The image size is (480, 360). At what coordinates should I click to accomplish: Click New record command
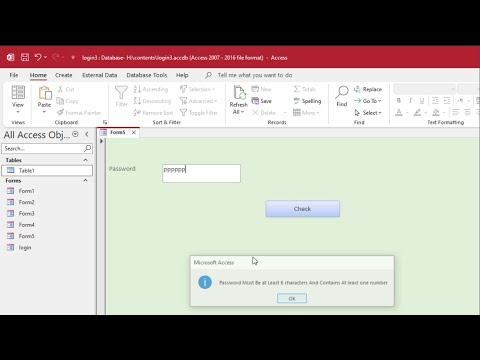point(262,89)
